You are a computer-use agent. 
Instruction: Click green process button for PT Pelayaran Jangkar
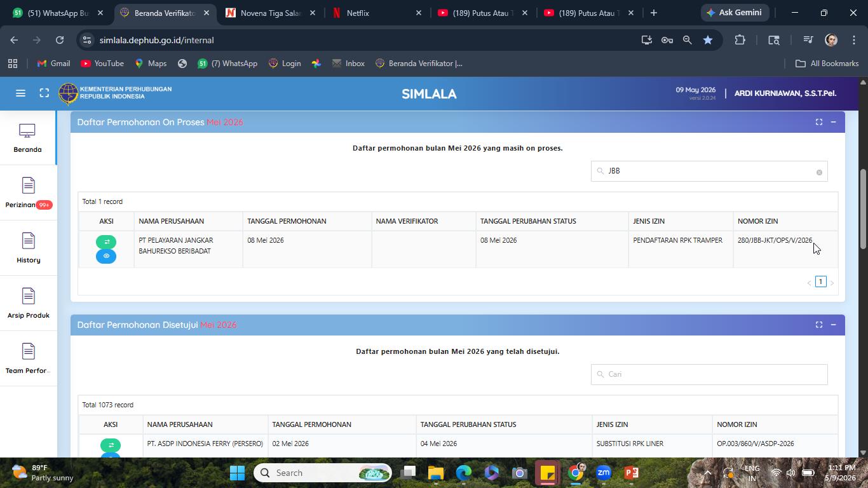[x=106, y=242]
